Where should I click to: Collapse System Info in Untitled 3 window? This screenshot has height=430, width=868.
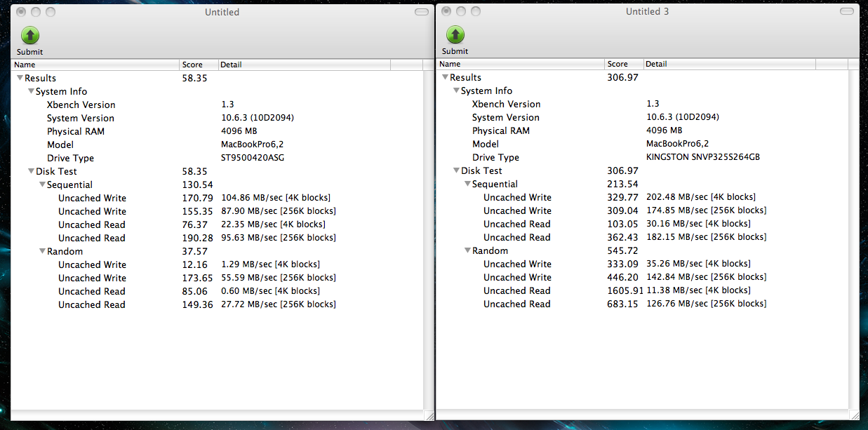(456, 91)
